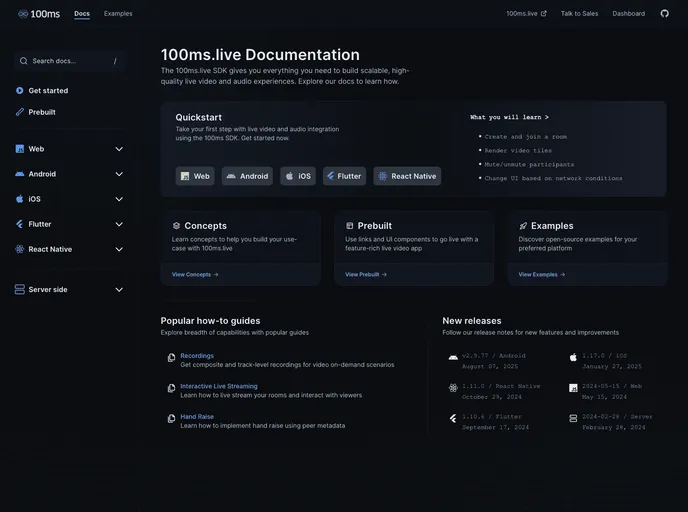Click 'Create and join a room' bullet
This screenshot has width=688, height=512.
[x=525, y=136]
